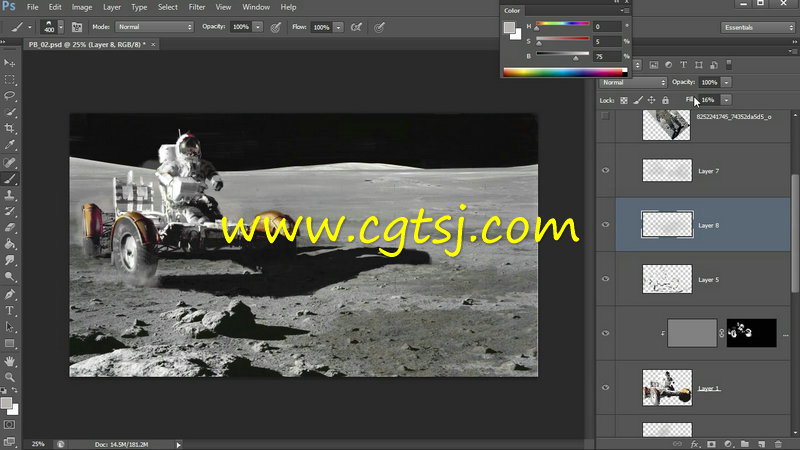The image size is (800, 450).
Task: Enable airbrush-style build-up
Action: pos(356,27)
